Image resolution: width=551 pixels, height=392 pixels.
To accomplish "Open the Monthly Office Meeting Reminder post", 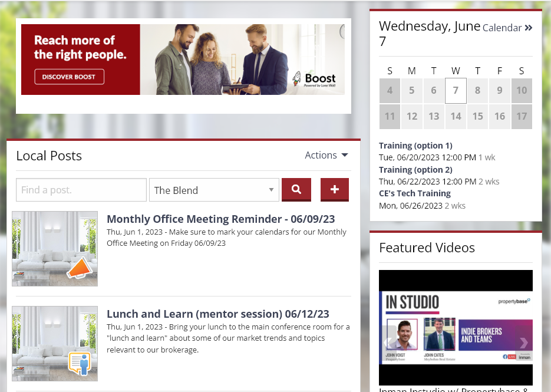I will click(220, 219).
